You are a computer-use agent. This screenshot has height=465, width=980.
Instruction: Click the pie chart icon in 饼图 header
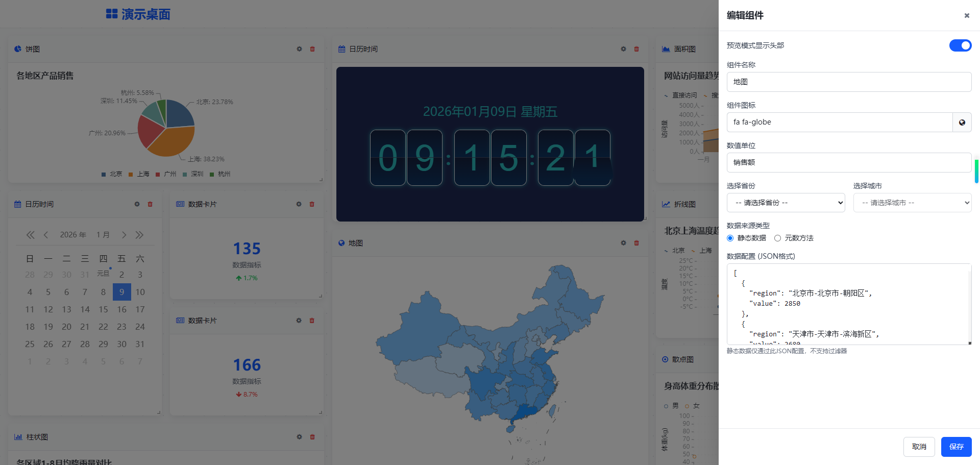[17, 48]
